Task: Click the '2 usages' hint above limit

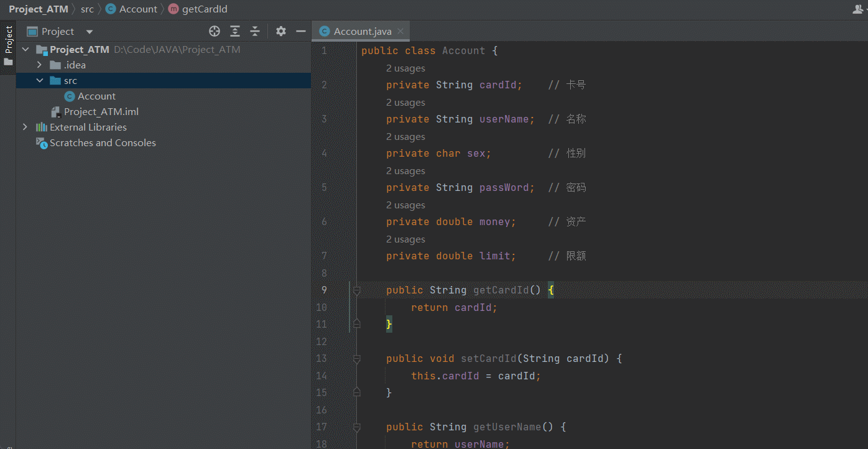Action: tap(405, 239)
